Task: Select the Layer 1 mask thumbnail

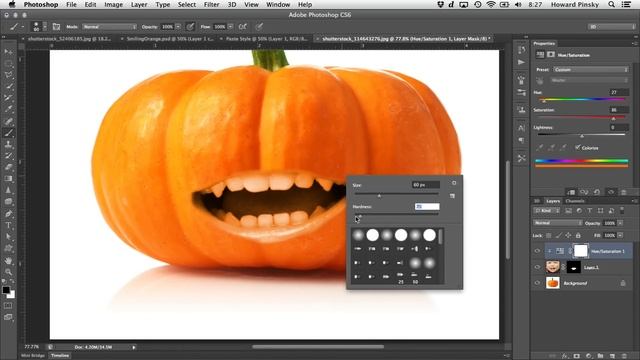Action: click(573, 267)
